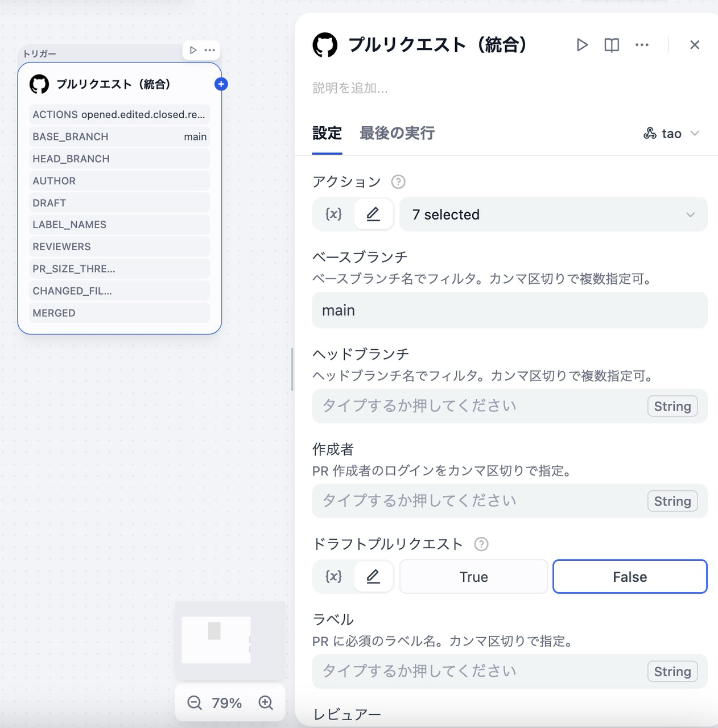Click the LABEL_NAMES row in the node
Screen dimensions: 718x728
coord(119,225)
